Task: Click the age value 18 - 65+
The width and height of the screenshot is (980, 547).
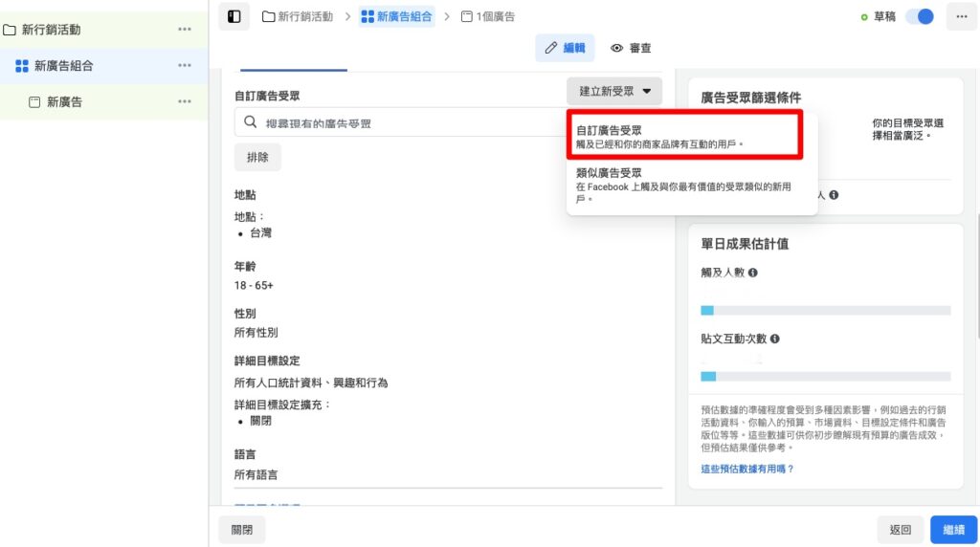Action: [254, 285]
